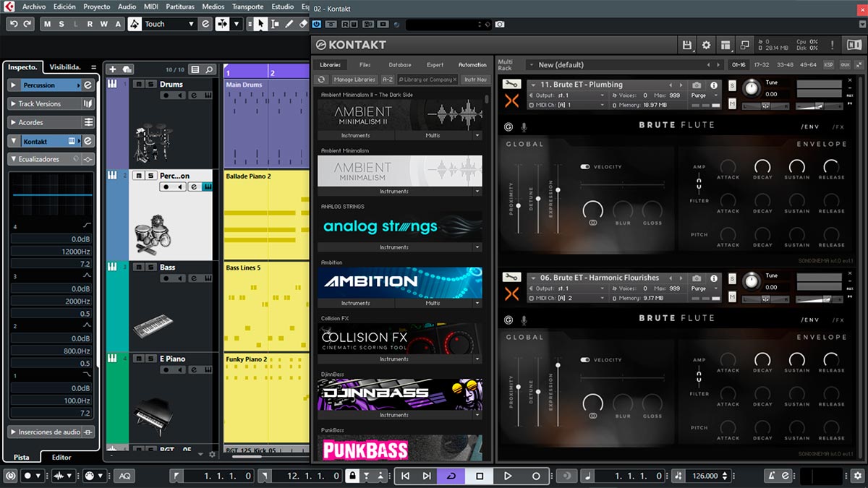868x488 pixels.
Task: Click snapshot camera icon for Harmonic Flourishes
Action: coord(697,278)
